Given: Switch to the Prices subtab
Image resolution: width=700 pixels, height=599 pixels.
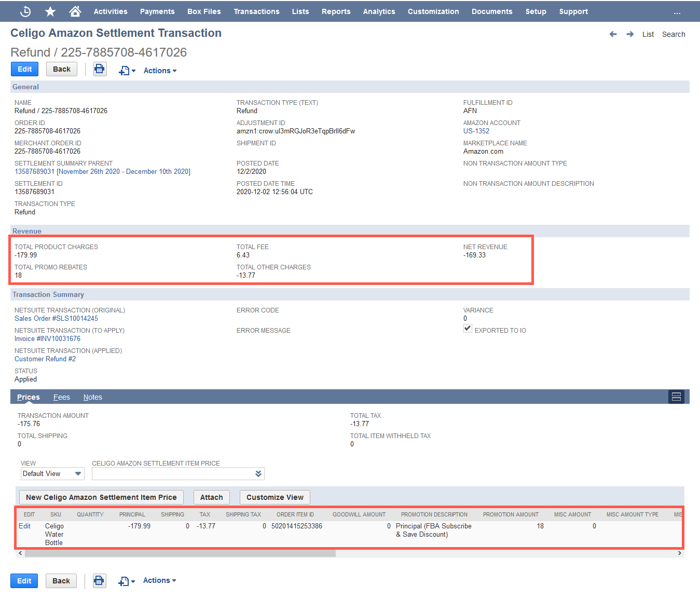Looking at the screenshot, I should (x=29, y=397).
